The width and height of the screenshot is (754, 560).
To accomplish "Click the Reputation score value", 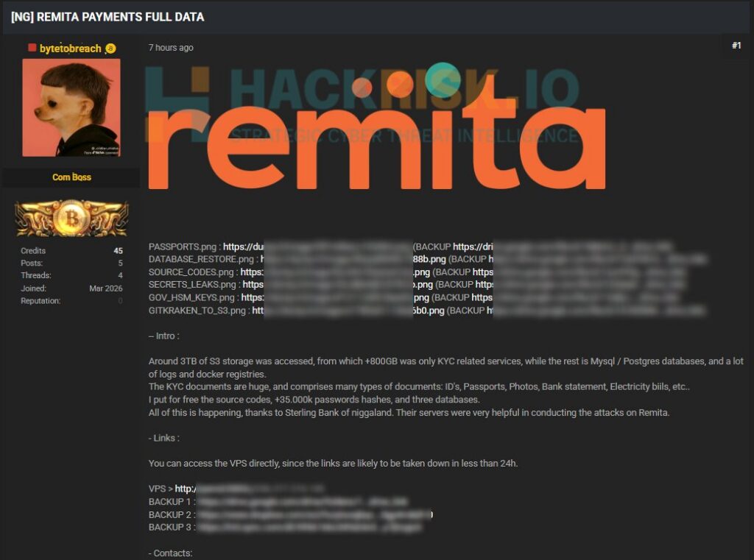I will 120,301.
